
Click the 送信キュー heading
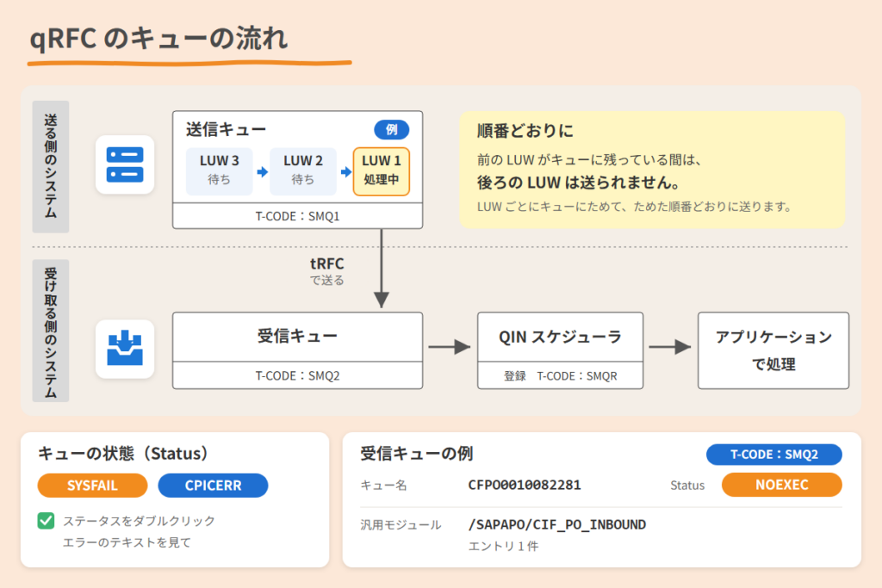[227, 130]
